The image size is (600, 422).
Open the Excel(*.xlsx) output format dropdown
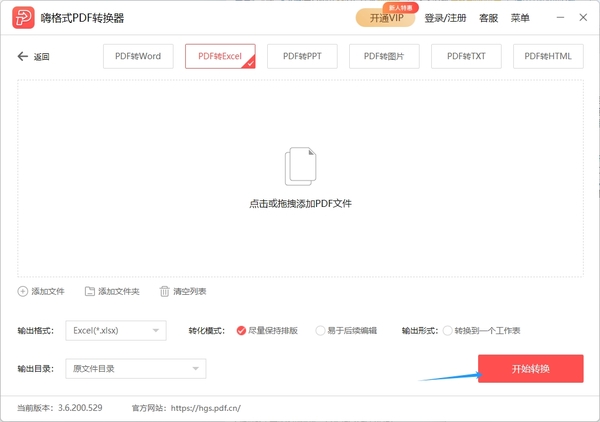pos(115,330)
